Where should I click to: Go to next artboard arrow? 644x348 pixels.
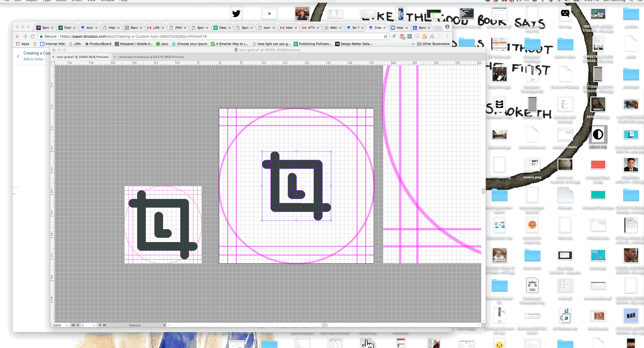click(100, 325)
